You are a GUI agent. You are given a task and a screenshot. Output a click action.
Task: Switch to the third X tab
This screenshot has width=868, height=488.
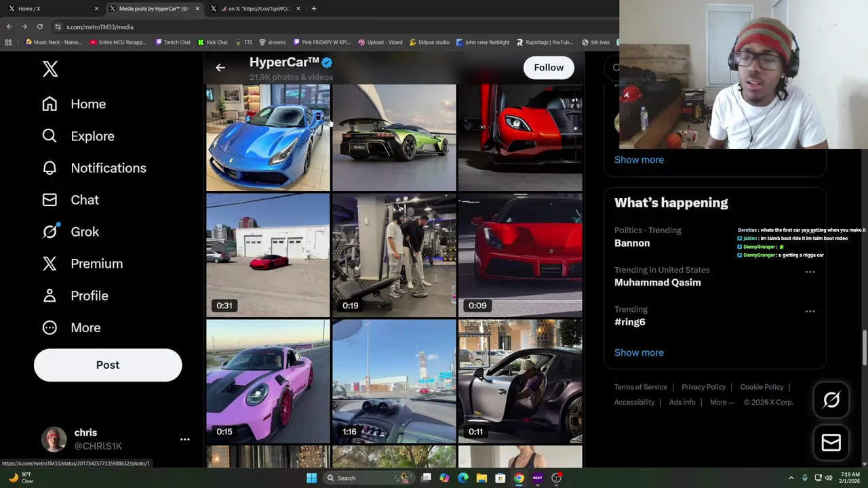tap(254, 9)
